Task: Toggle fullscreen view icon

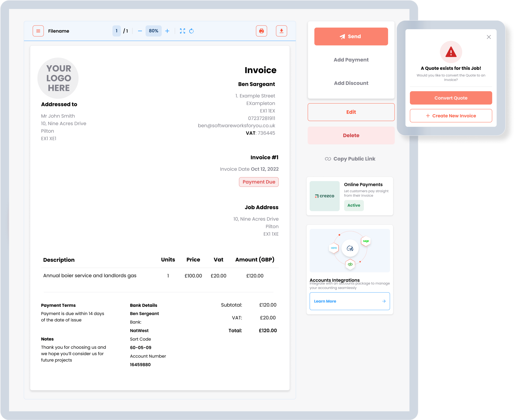Action: (x=182, y=31)
